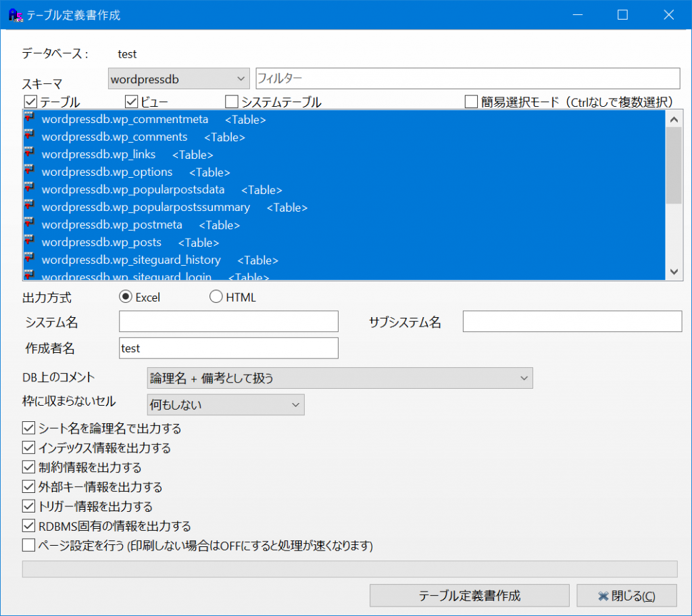
Task: Toggle the テーブル checkbox
Action: tap(30, 102)
